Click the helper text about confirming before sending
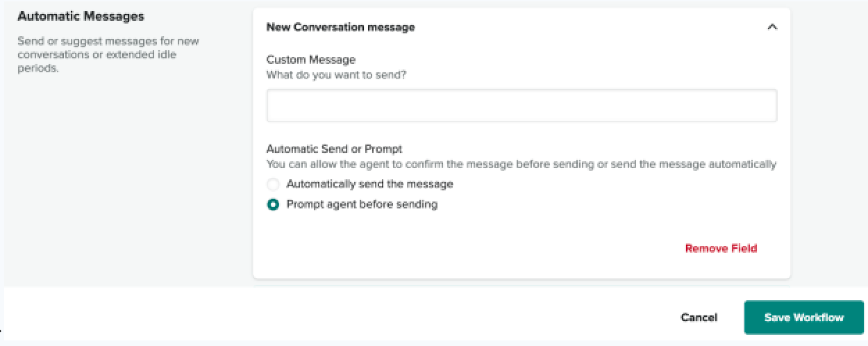This screenshot has height=346, width=868. click(x=521, y=165)
